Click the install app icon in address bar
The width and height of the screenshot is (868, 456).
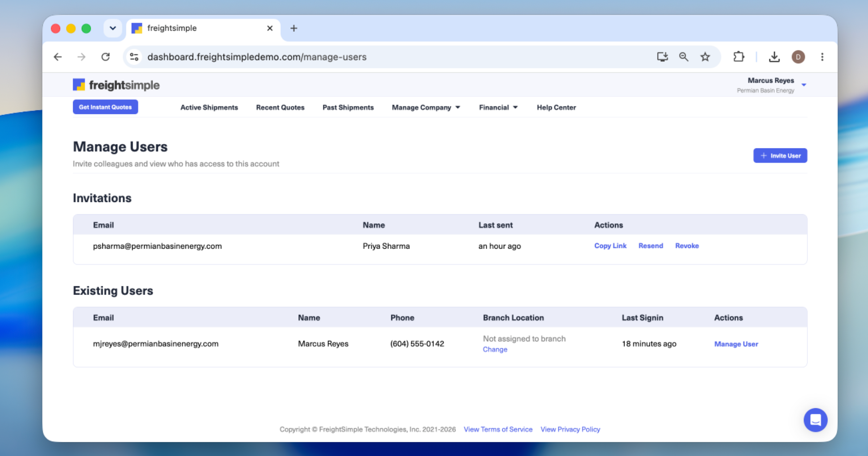(662, 57)
